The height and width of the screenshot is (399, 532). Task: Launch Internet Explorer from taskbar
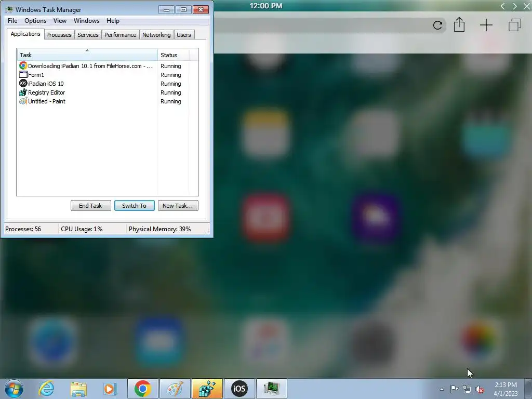(46, 389)
